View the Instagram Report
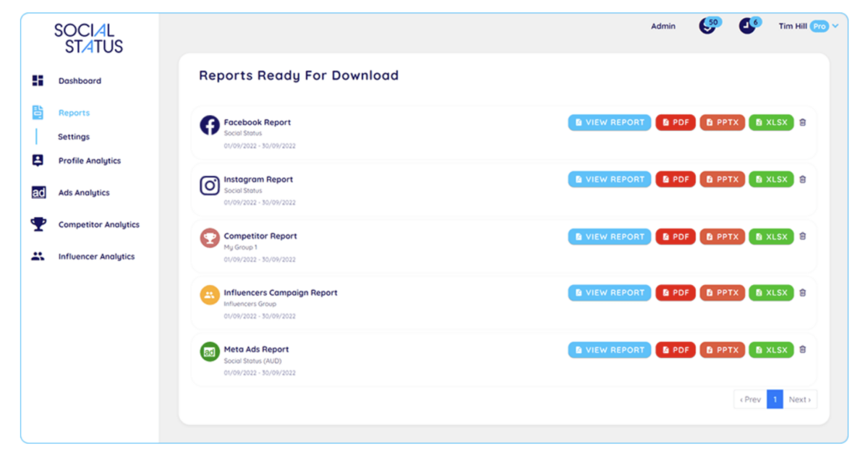Image resolution: width=868 pixels, height=457 pixels. click(x=609, y=179)
